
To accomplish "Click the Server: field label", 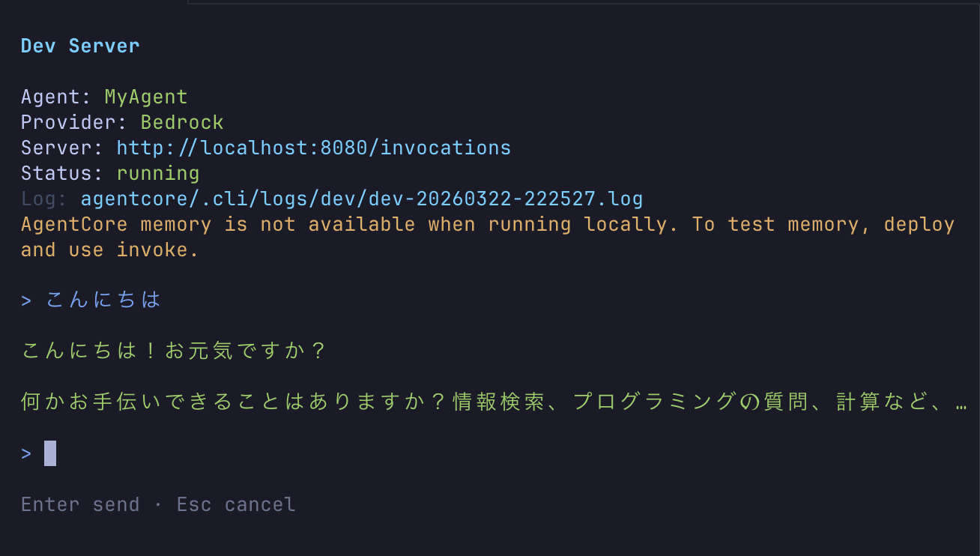I will [x=62, y=148].
